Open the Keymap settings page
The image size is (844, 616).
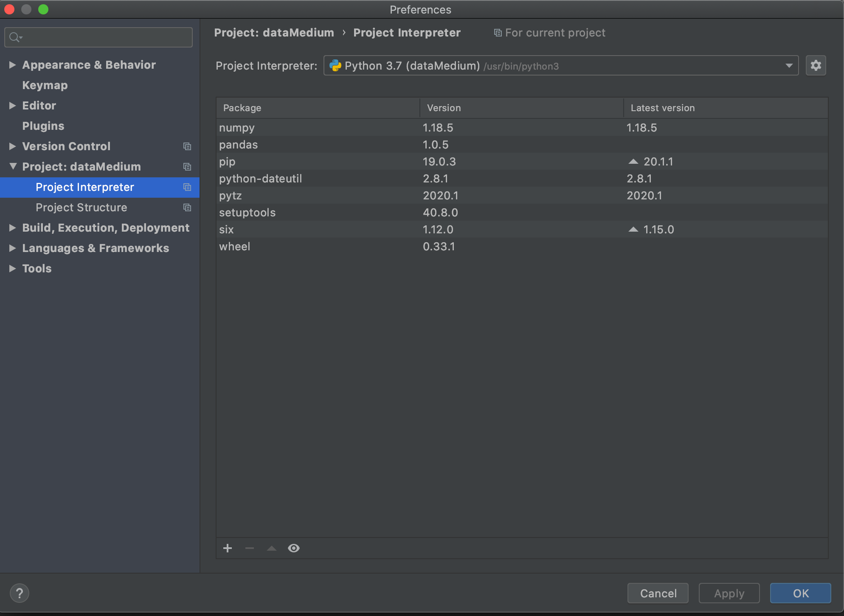tap(45, 85)
